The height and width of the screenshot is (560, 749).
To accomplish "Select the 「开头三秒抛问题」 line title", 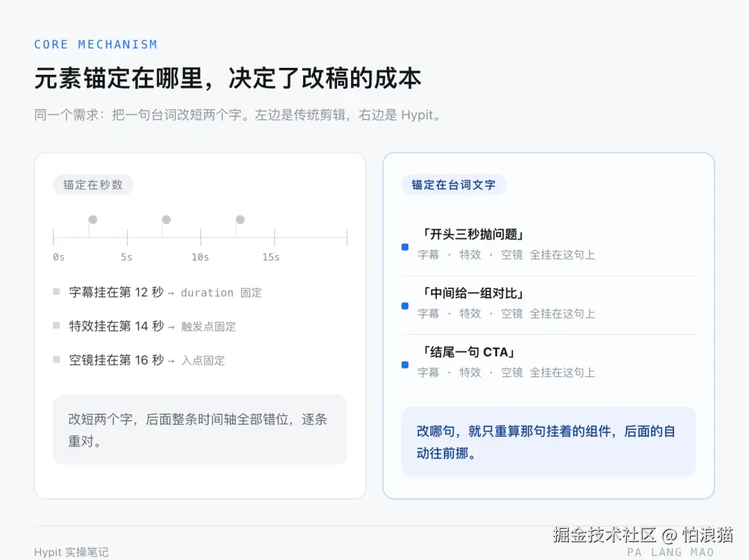I will [472, 234].
